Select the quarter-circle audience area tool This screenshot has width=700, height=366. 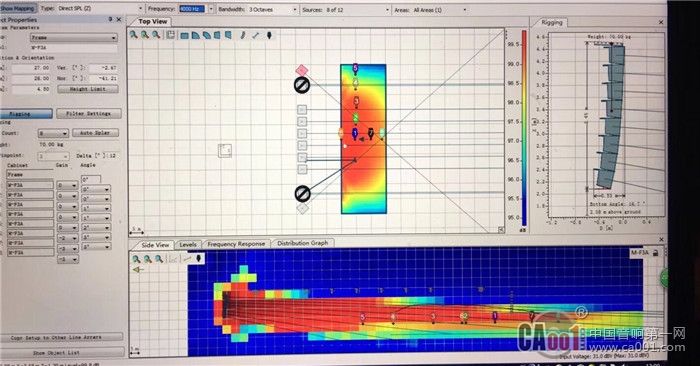(x=196, y=35)
